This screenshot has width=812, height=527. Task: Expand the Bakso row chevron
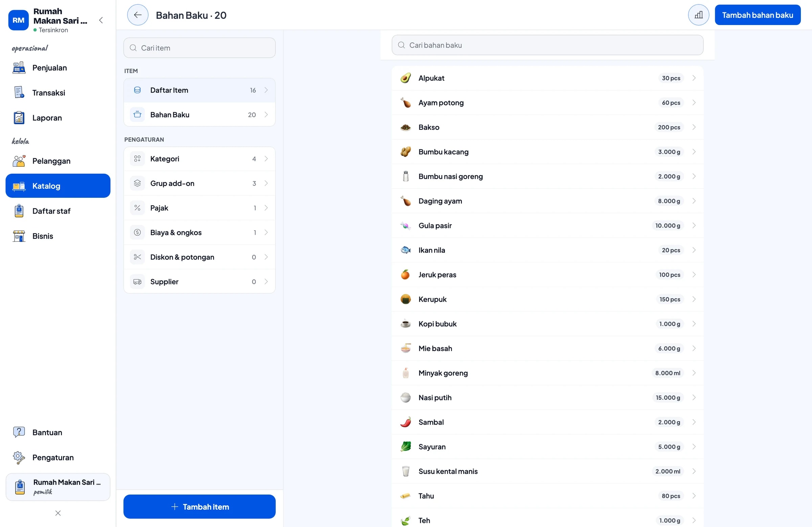pos(694,127)
